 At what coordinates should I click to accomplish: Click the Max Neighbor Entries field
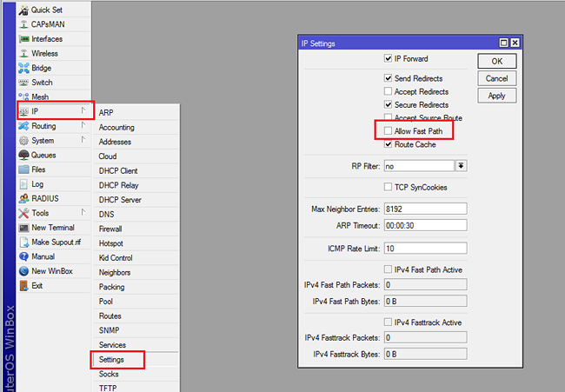click(426, 209)
